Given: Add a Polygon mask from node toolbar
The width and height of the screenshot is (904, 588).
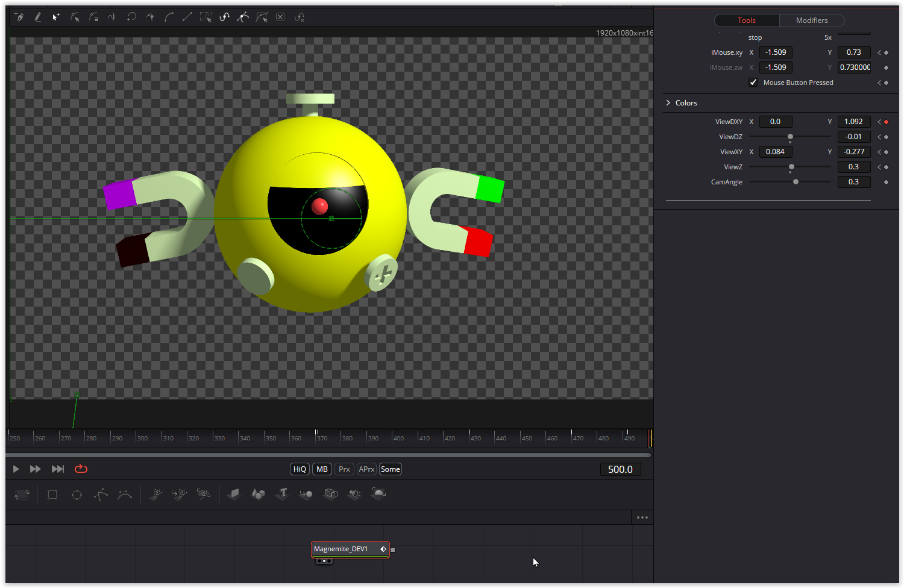Looking at the screenshot, I should coord(101,495).
